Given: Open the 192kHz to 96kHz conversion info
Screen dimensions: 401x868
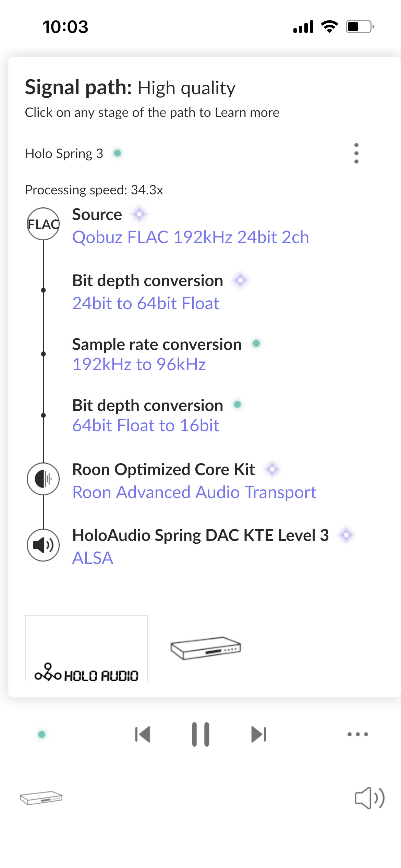Looking at the screenshot, I should [x=139, y=364].
